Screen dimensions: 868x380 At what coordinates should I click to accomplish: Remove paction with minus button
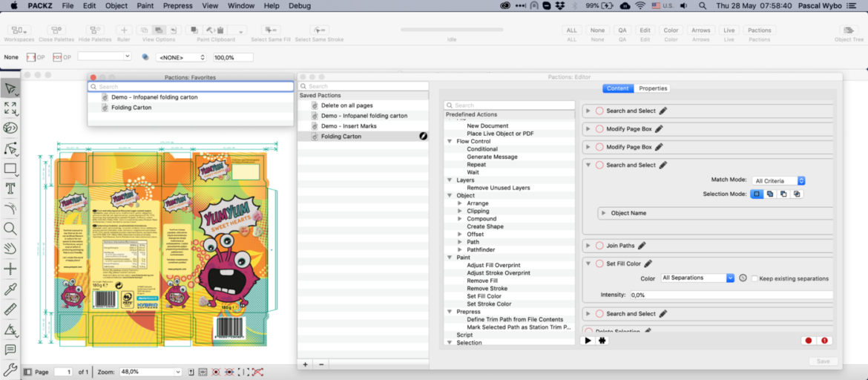click(x=320, y=364)
